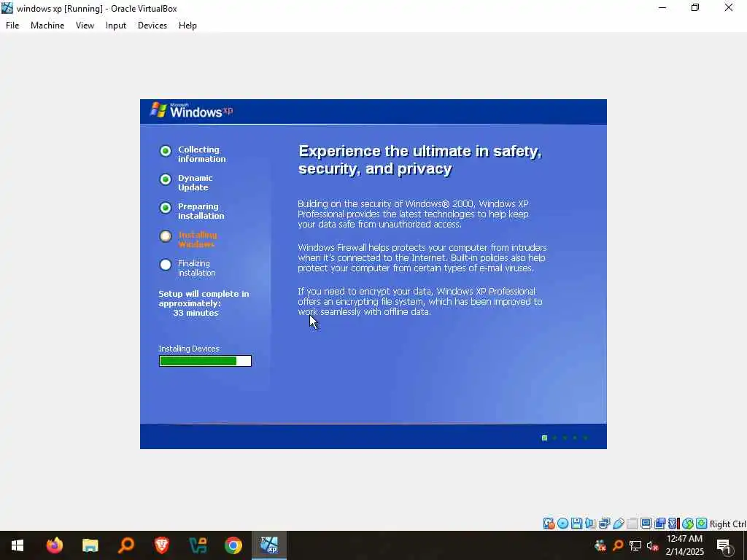
Task: Click the USB devices status icon
Action: click(619, 524)
